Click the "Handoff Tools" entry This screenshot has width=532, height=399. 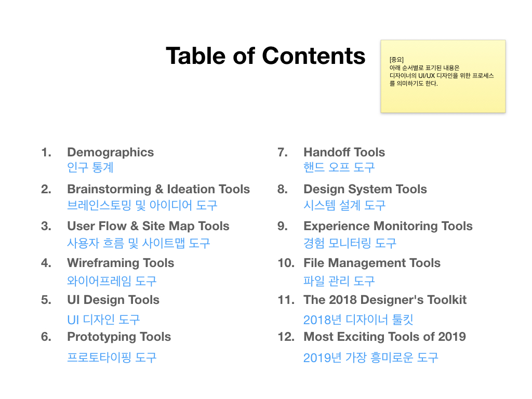[344, 152]
